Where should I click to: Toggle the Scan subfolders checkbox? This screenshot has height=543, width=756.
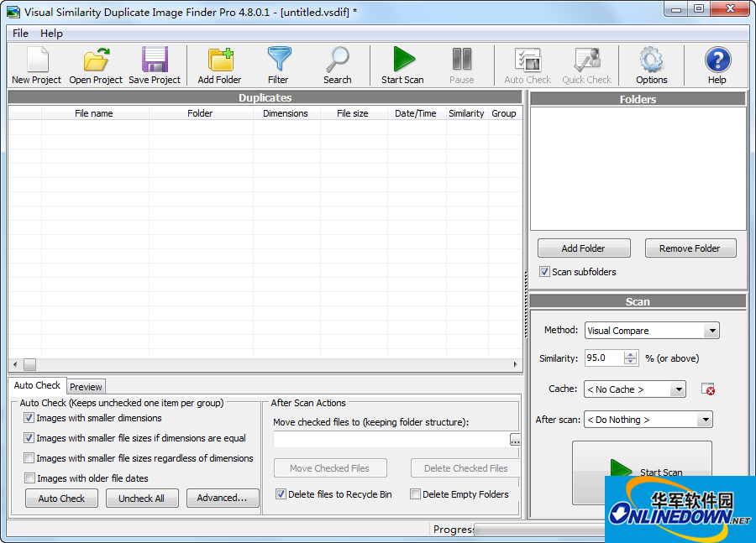point(544,272)
